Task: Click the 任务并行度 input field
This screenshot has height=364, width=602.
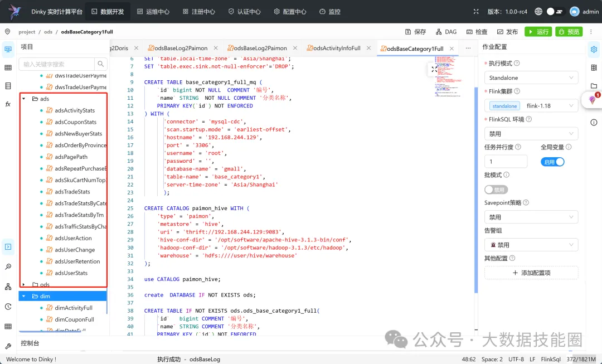Action: 506,162
